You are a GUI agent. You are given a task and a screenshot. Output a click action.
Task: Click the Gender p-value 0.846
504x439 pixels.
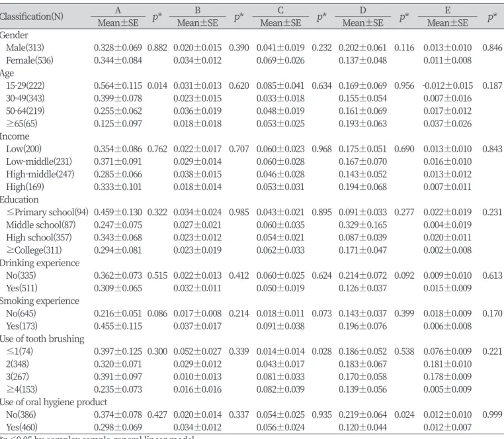(x=492, y=48)
